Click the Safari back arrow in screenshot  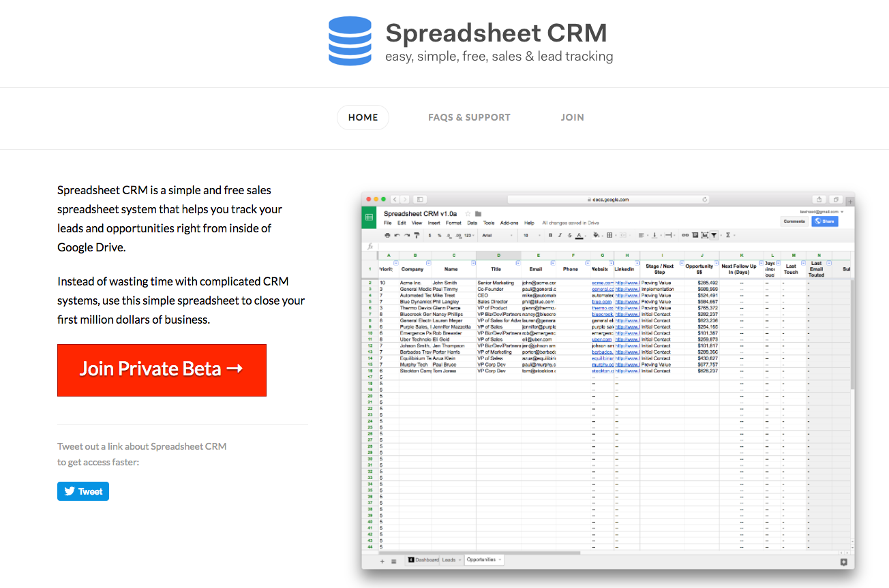[395, 200]
